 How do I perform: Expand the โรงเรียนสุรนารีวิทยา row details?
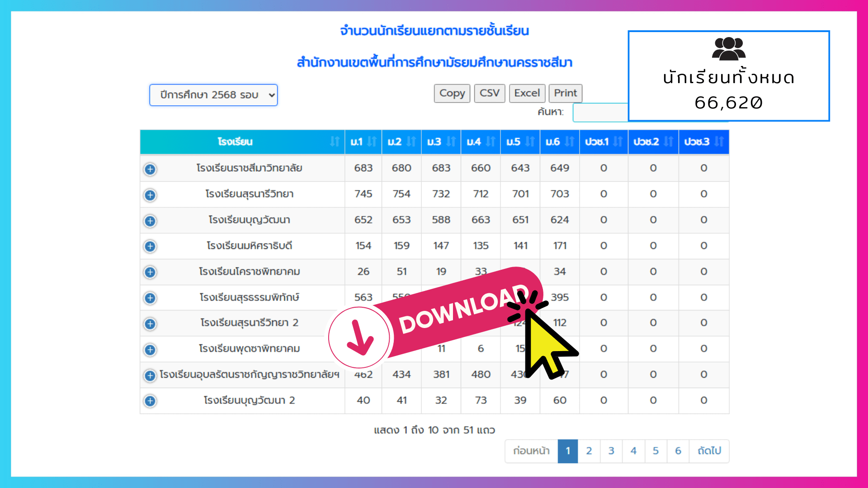point(150,195)
